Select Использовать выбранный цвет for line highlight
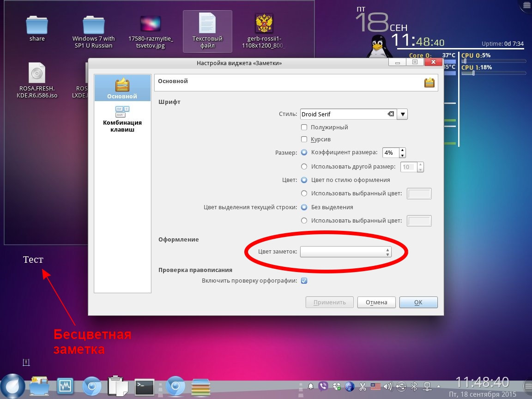 click(x=304, y=221)
